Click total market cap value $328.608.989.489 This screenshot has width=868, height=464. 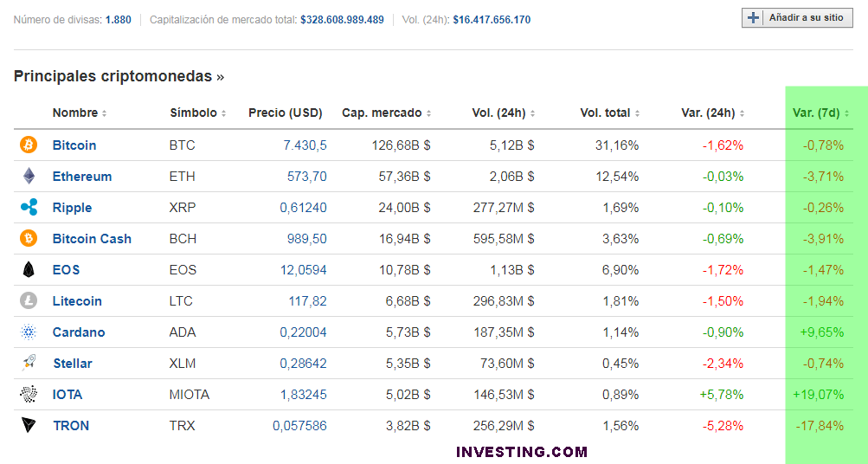click(x=342, y=20)
